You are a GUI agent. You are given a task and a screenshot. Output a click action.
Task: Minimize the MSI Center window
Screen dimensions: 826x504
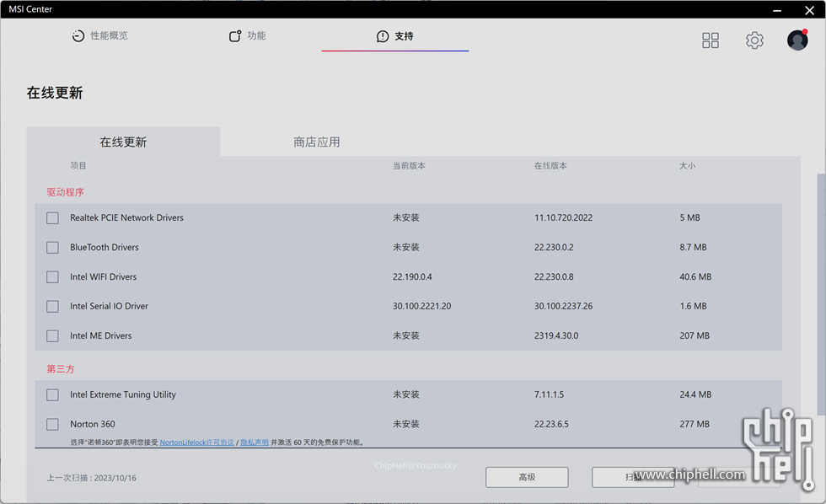tap(777, 10)
